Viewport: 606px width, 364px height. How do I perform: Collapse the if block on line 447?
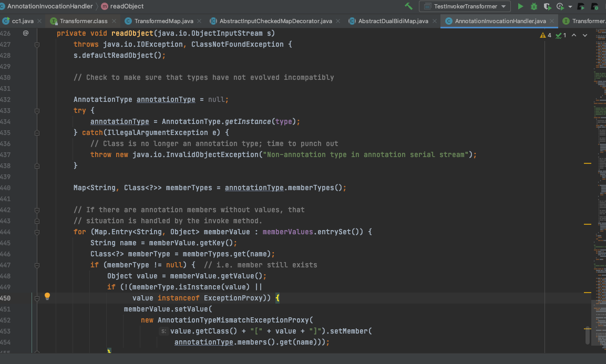tap(37, 265)
